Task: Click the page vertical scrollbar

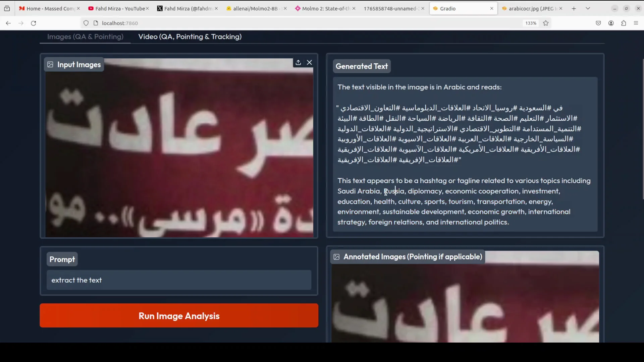Action: 643,129
